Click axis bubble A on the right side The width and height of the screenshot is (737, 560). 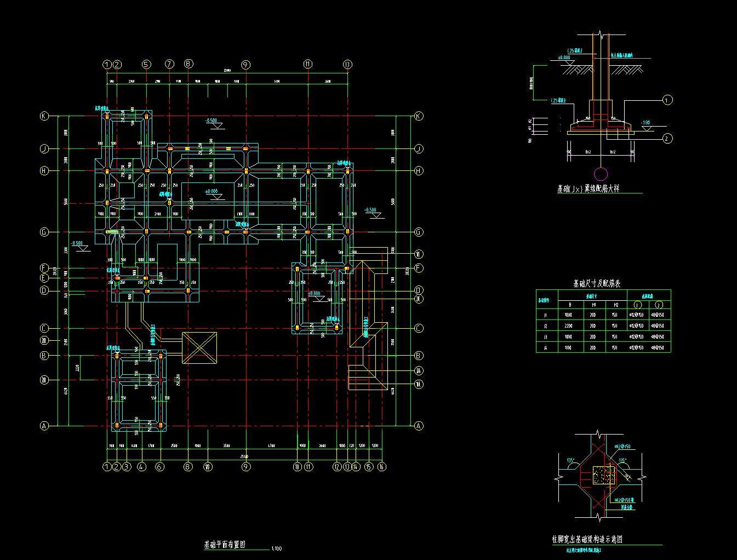pyautogui.click(x=419, y=426)
